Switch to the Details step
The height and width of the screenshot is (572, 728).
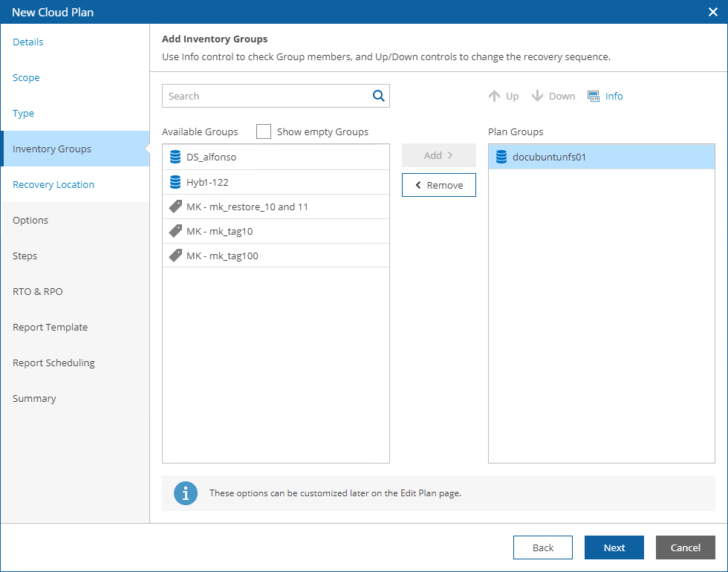tap(28, 42)
